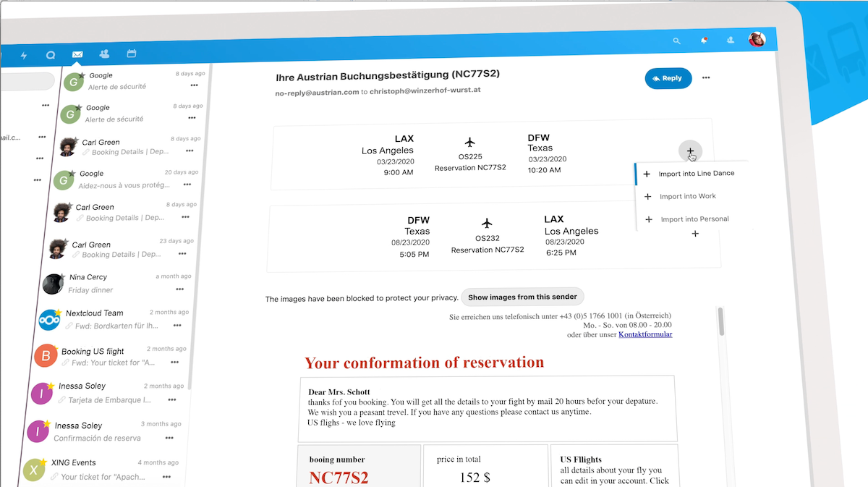Screen dimensions: 868x487
Task: Open the Calendar app icon
Action: tap(132, 54)
